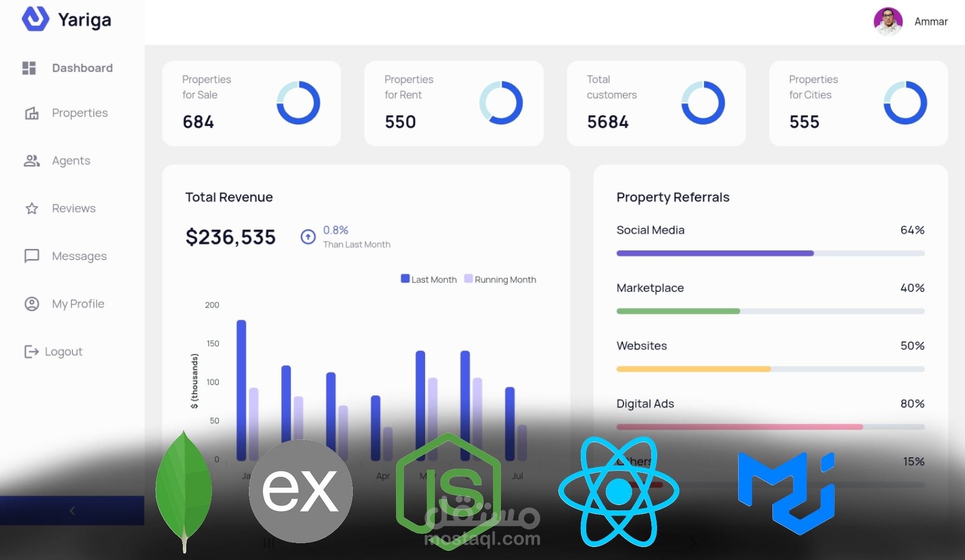
Task: Open the Agents menu item
Action: click(x=71, y=161)
